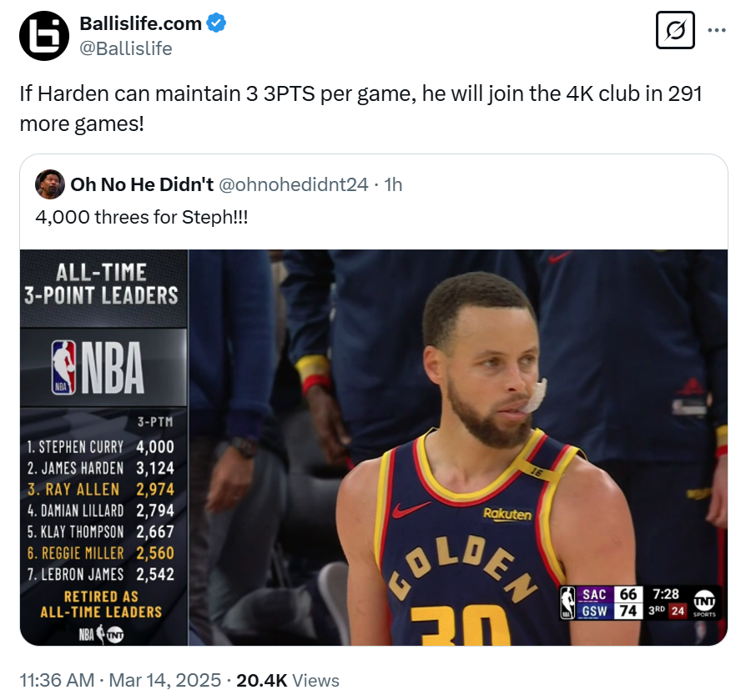Open the Grok slash icon button
The height and width of the screenshot is (700, 741).
(x=675, y=30)
